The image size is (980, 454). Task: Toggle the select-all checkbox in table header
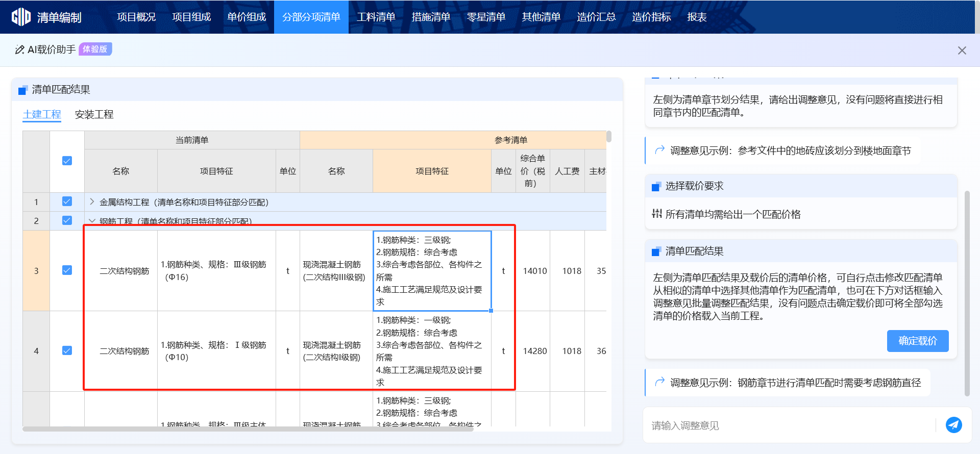67,161
